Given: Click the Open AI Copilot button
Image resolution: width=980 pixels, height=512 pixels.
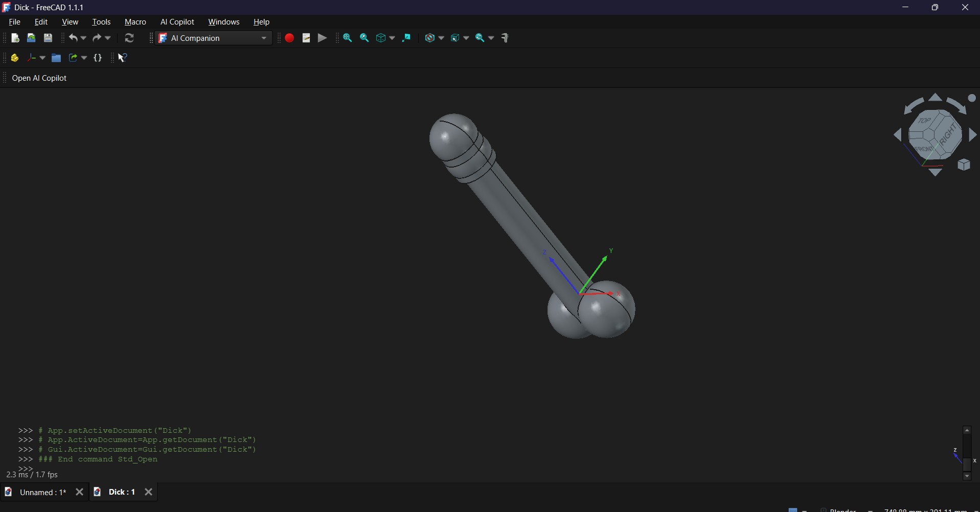Looking at the screenshot, I should tap(39, 78).
